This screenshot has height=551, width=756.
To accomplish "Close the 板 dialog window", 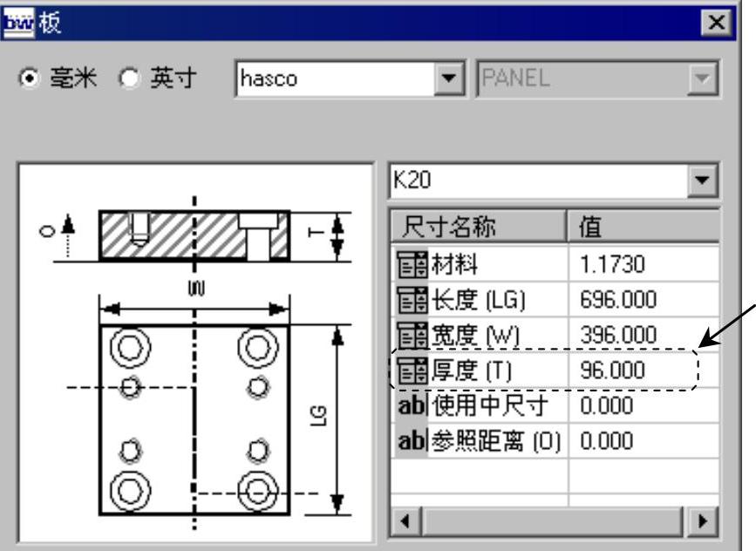I will pos(717,22).
